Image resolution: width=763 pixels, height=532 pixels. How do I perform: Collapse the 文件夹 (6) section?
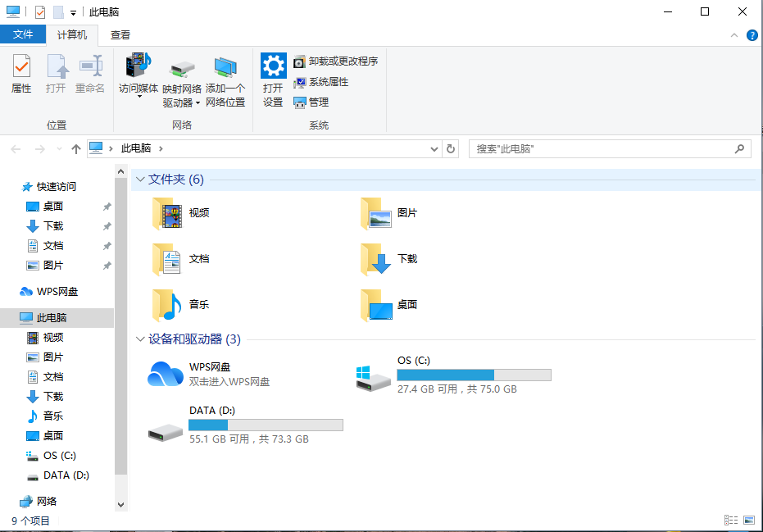[x=140, y=179]
